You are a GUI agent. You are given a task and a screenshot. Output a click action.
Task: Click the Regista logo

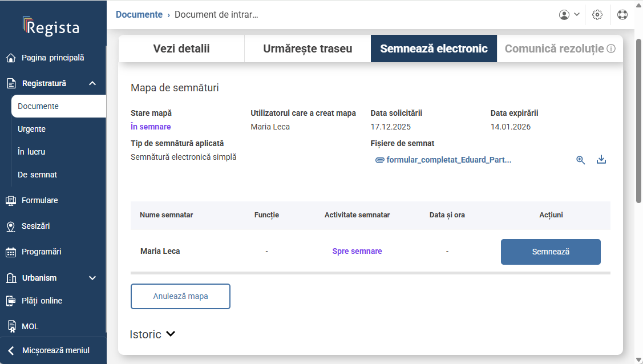coord(51,26)
